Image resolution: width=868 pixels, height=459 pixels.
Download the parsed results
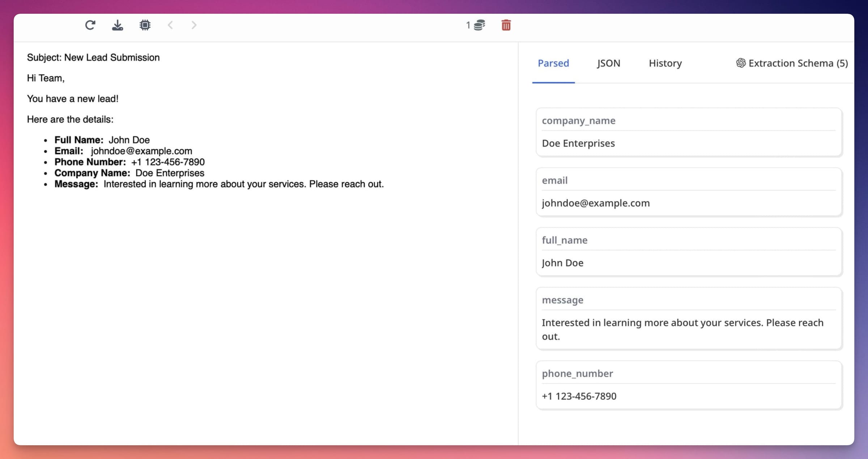[118, 25]
